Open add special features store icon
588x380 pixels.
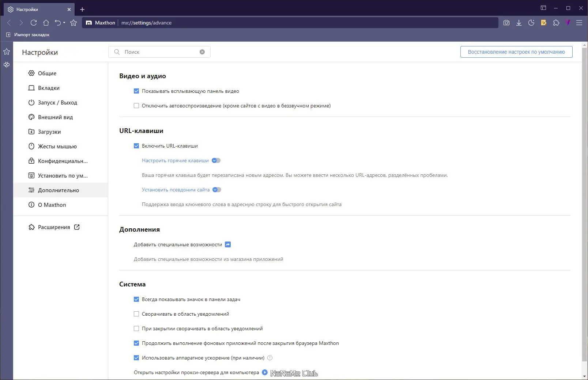tap(228, 244)
